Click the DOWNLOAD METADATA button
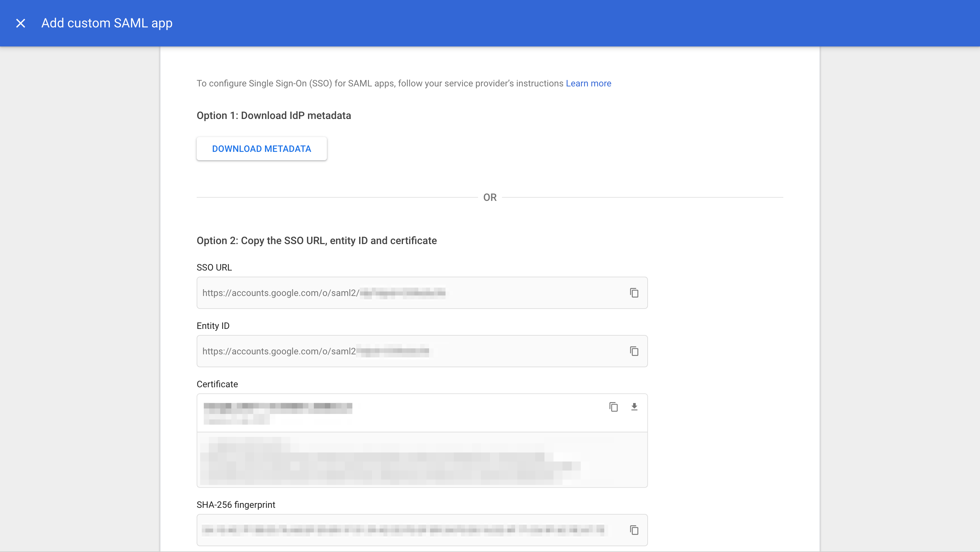Screen dimensions: 980x552 [x=261, y=149]
